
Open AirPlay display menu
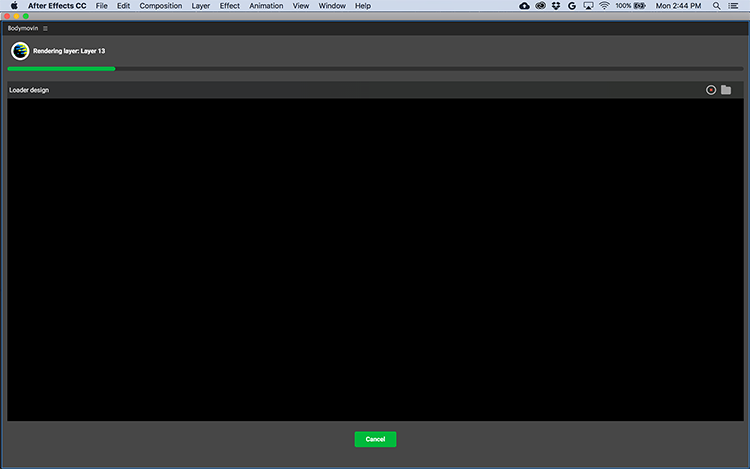point(588,6)
